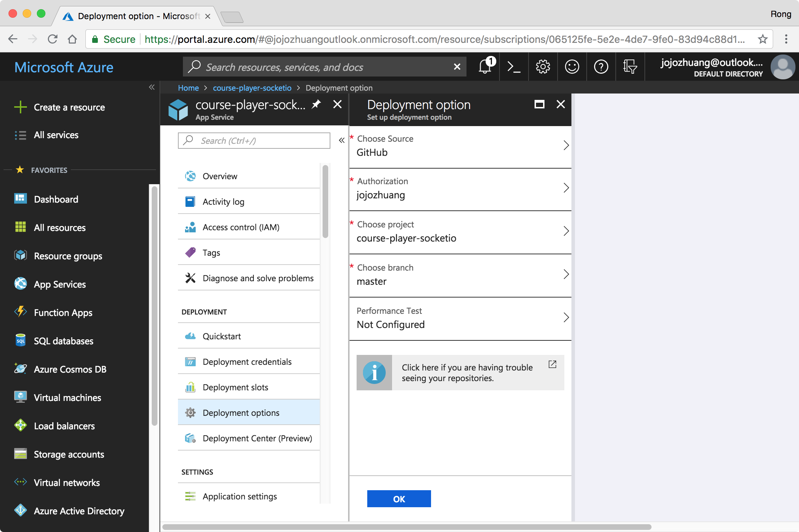Screen dimensions: 799x532
Task: Click the SQL databases icon
Action: click(20, 340)
